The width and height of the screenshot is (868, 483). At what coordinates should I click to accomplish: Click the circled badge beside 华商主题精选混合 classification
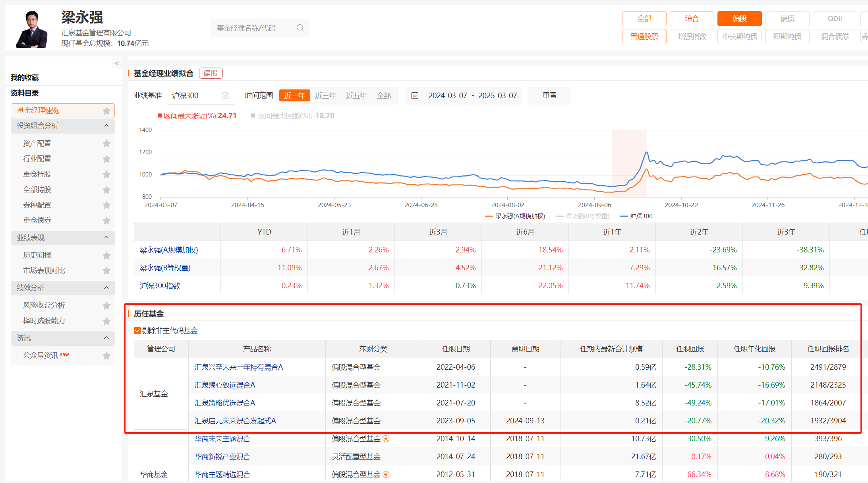coord(386,474)
